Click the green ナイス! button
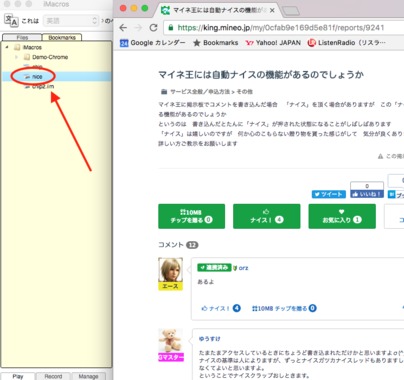404x380 pixels. click(x=267, y=216)
